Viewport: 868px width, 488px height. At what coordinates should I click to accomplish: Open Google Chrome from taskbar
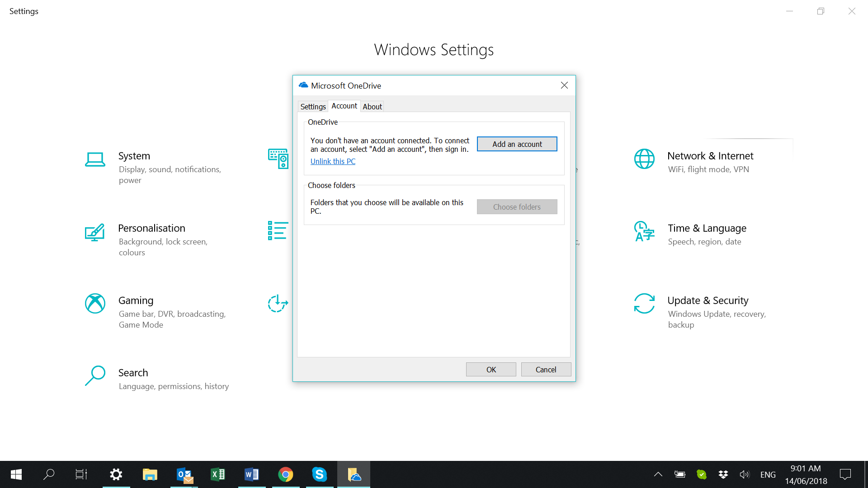(x=286, y=474)
